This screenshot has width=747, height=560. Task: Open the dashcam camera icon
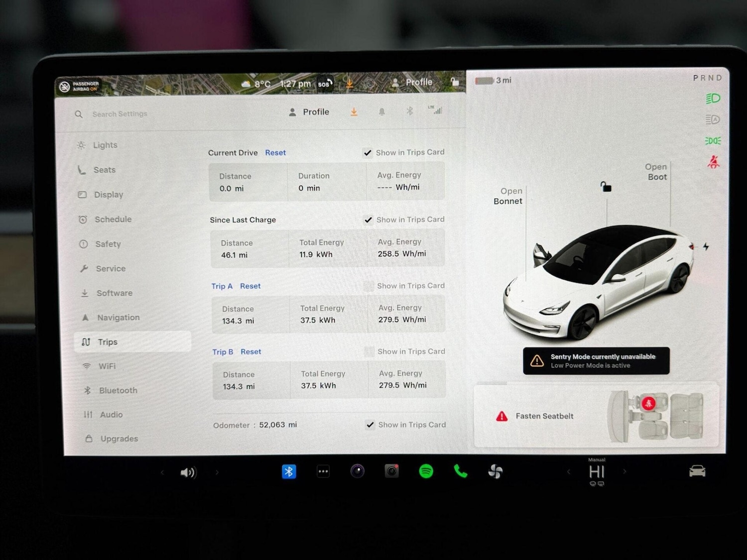coord(391,471)
